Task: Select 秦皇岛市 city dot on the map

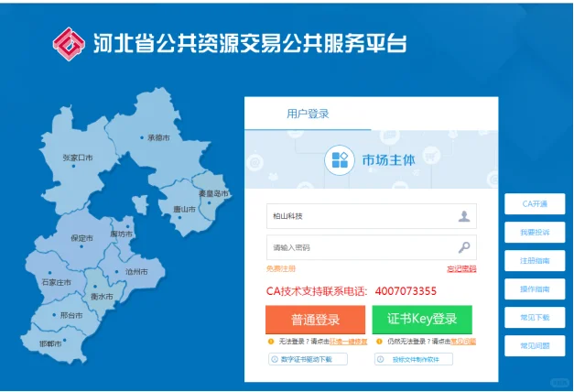Action: [210, 202]
